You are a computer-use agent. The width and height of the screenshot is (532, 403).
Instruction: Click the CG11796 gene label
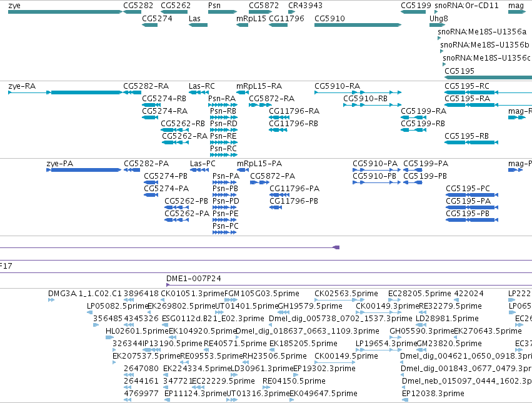coord(286,18)
